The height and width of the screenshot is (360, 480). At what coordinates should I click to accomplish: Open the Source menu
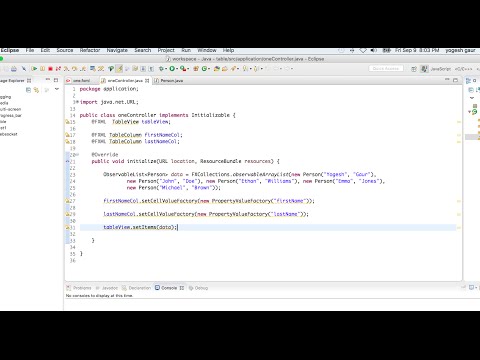65,50
